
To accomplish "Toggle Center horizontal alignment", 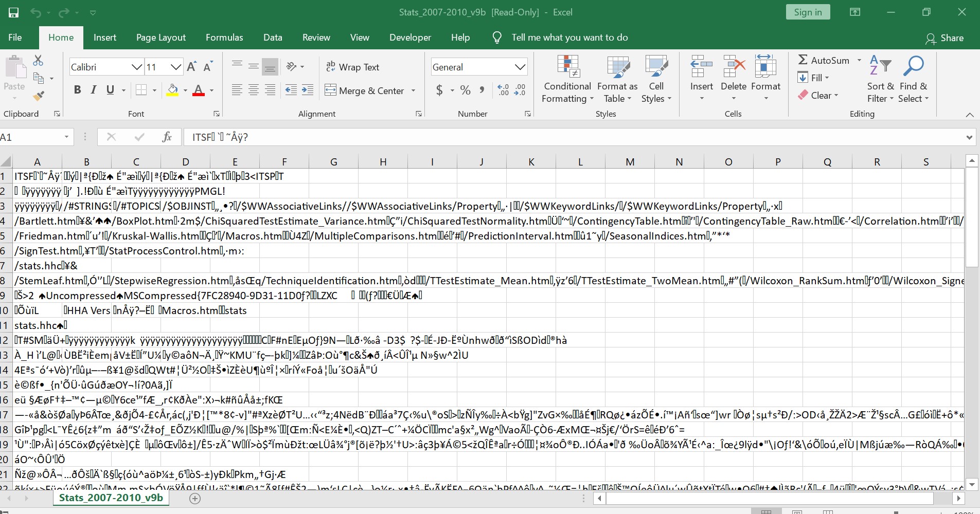I will tap(254, 90).
